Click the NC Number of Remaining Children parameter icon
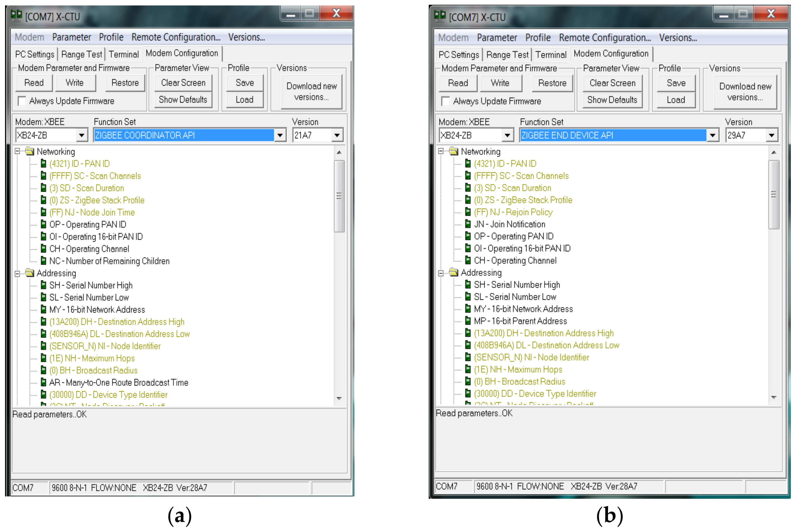The width and height of the screenshot is (796, 532). pyautogui.click(x=43, y=261)
